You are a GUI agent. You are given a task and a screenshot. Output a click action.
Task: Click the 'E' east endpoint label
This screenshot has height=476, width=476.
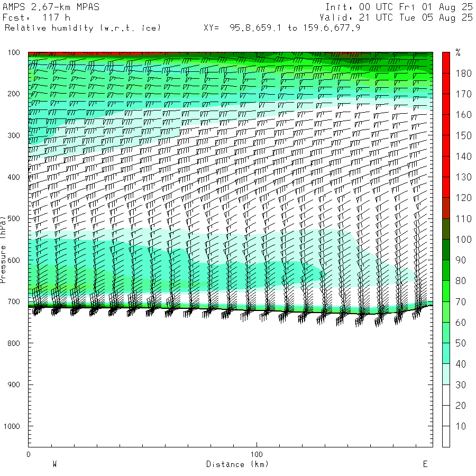(x=425, y=464)
